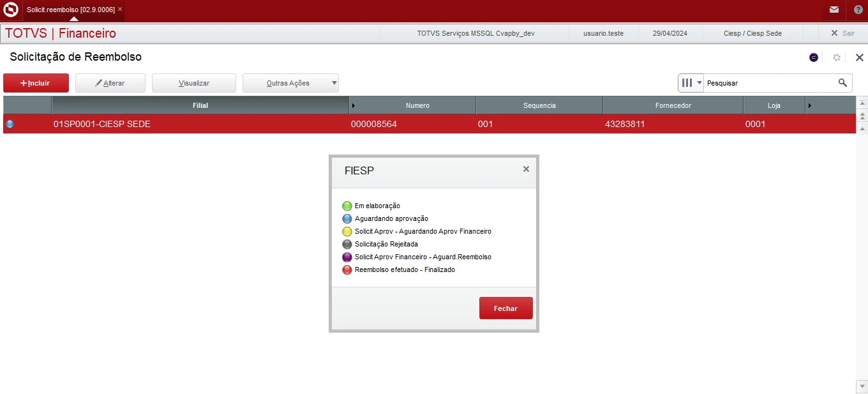Screen dimensions: 868x394
Task: Open the column filter dropdown beside search
Action: (x=691, y=83)
